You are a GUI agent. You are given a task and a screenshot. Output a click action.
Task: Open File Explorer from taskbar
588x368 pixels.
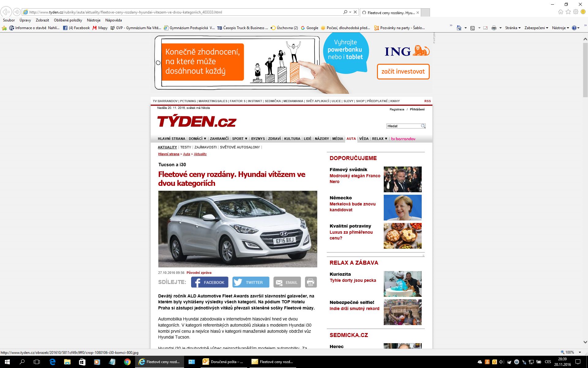click(x=67, y=362)
